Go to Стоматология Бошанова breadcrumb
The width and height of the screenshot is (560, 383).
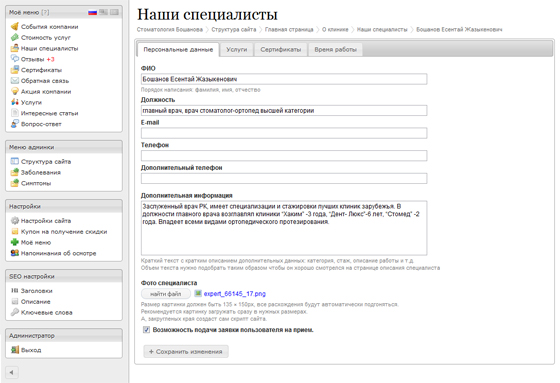click(x=170, y=29)
